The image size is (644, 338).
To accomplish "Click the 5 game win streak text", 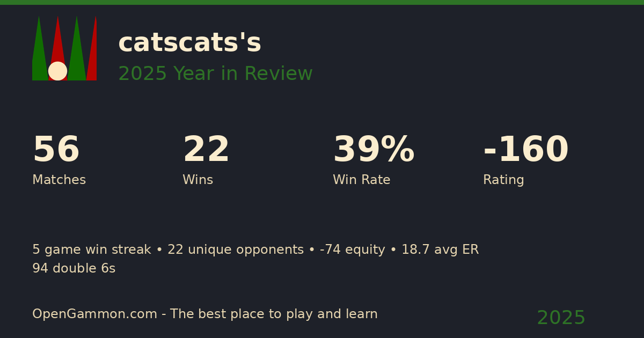I will [x=91, y=250].
